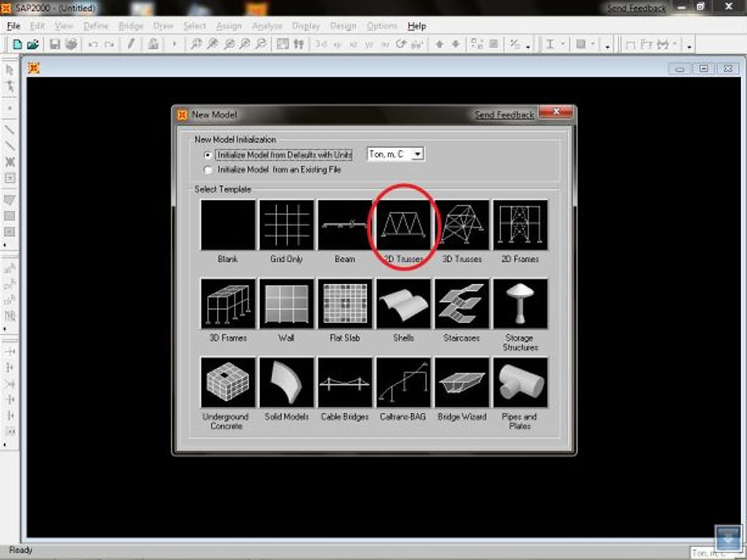Viewport: 747px width, 560px height.
Task: Choose the Grid Only template
Action: pyautogui.click(x=287, y=225)
